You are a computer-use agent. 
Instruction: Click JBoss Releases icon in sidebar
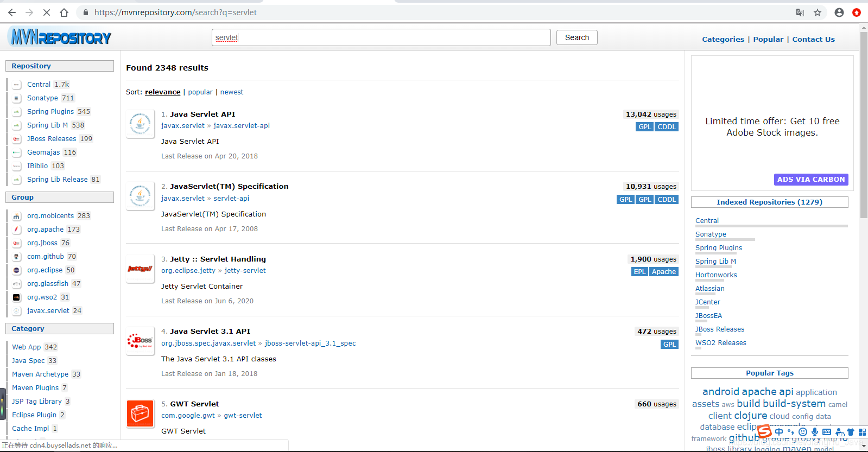click(17, 139)
